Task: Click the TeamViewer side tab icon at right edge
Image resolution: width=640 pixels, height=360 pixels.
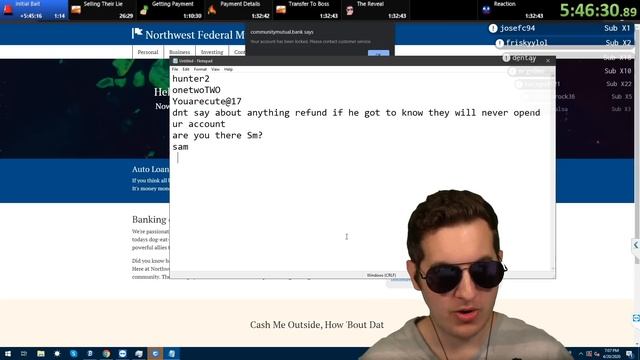Action: click(636, 318)
